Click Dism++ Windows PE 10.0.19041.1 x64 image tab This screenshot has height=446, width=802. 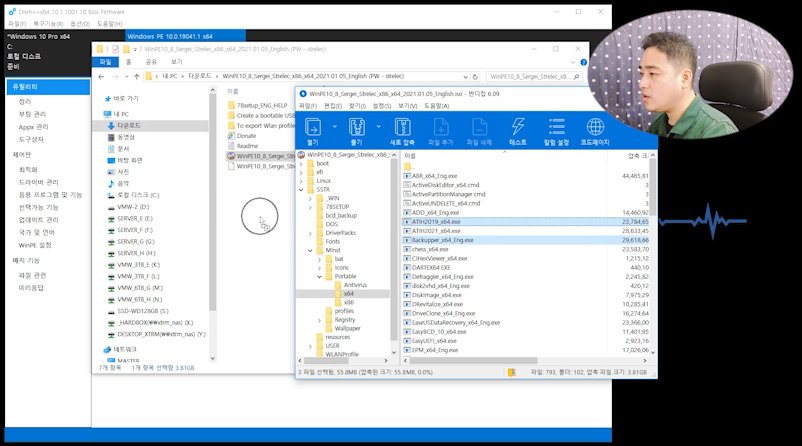[x=185, y=36]
